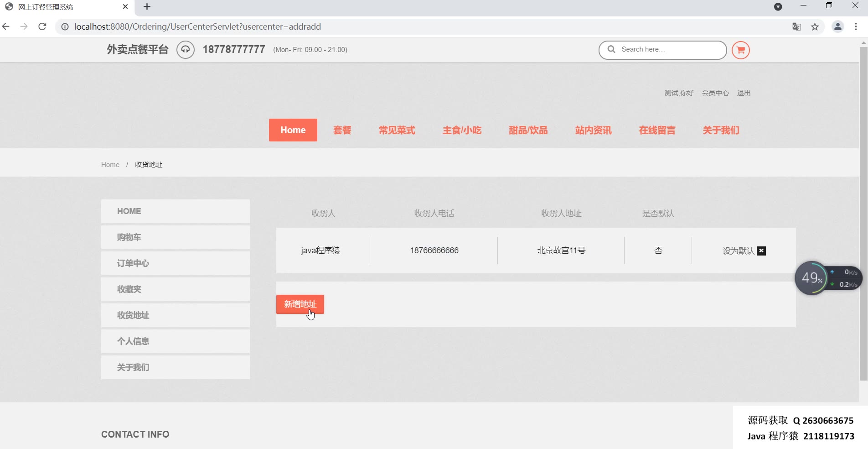The width and height of the screenshot is (868, 449).
Task: Click recipient name java程序猿
Action: coord(320,251)
